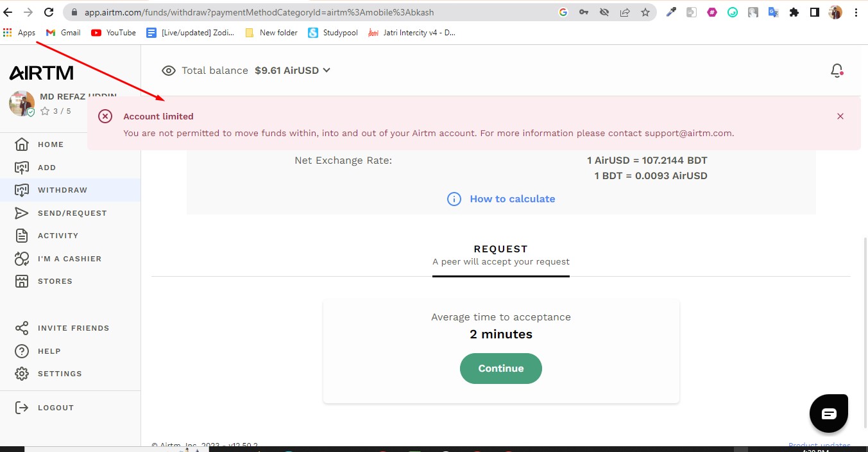868x452 pixels.
Task: Click the Google icon in the address bar
Action: point(563,12)
